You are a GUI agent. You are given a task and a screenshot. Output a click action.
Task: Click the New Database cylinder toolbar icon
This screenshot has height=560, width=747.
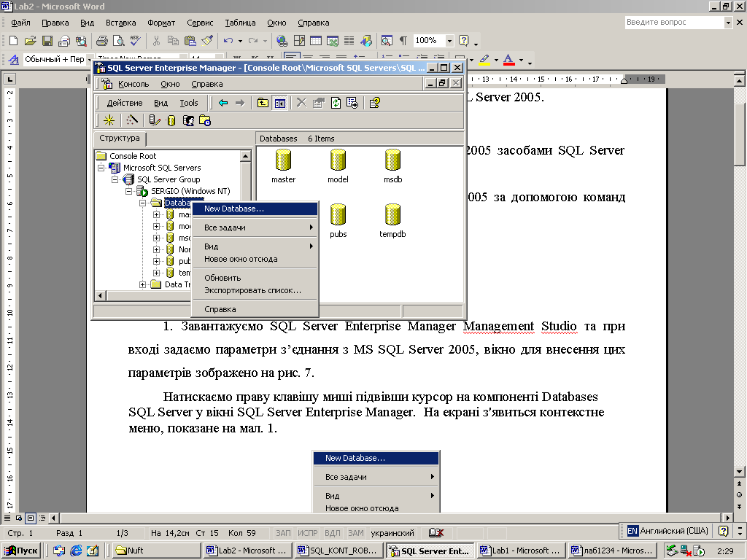click(171, 121)
